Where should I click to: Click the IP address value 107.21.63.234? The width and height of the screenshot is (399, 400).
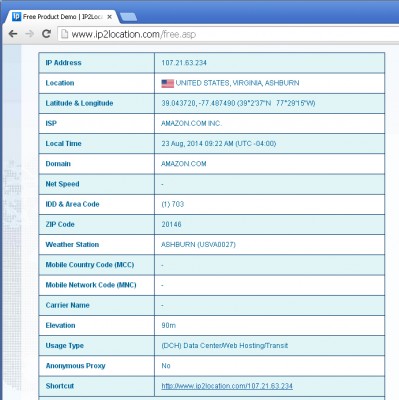pyautogui.click(x=184, y=63)
